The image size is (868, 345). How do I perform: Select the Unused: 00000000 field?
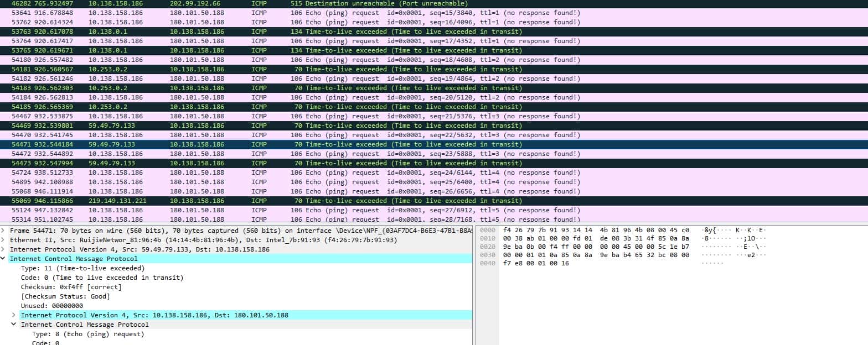(x=52, y=306)
